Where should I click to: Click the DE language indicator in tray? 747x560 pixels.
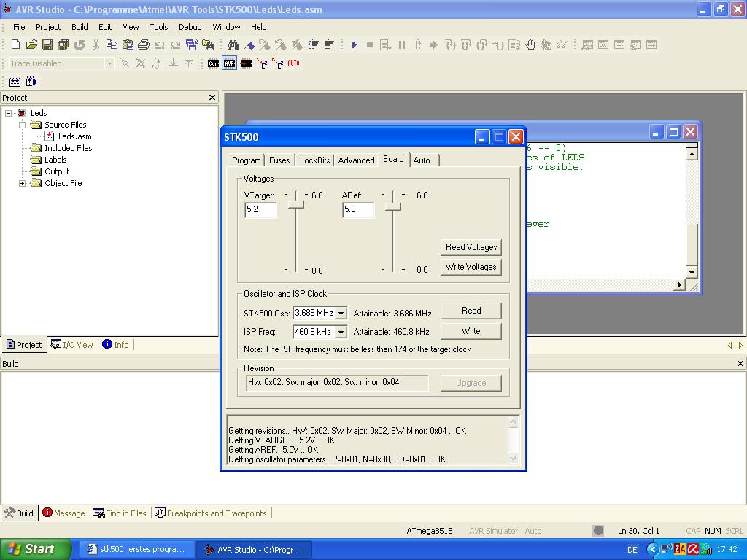click(632, 550)
